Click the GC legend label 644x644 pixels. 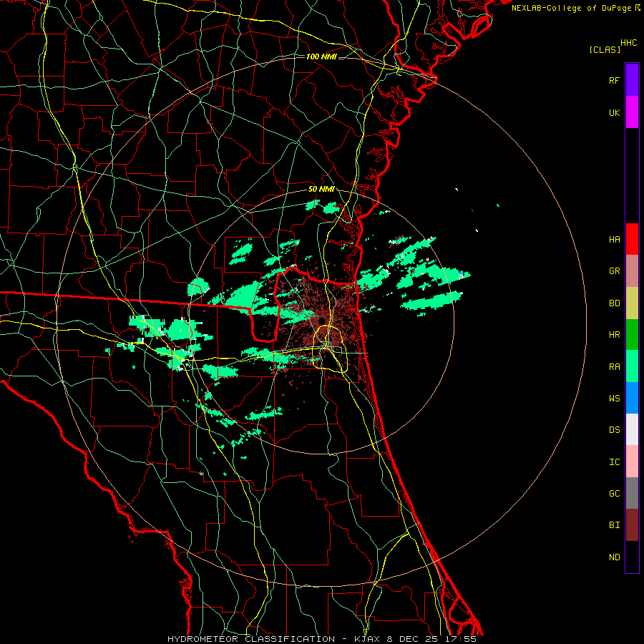click(614, 494)
